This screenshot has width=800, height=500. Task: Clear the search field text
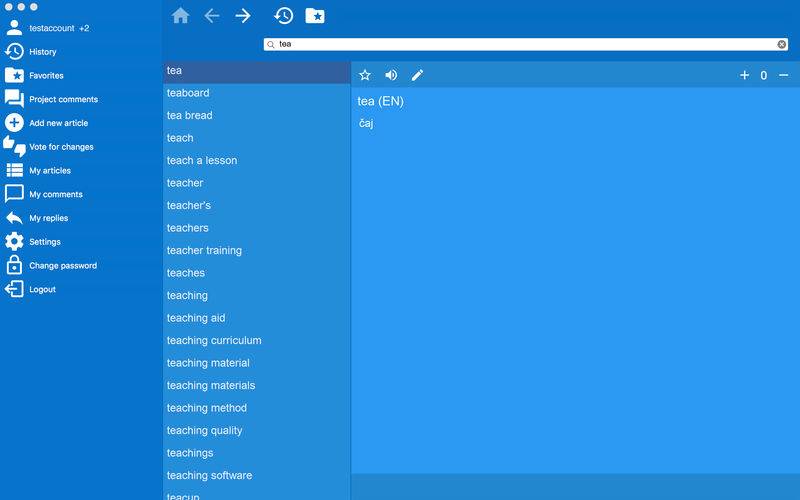(782, 44)
